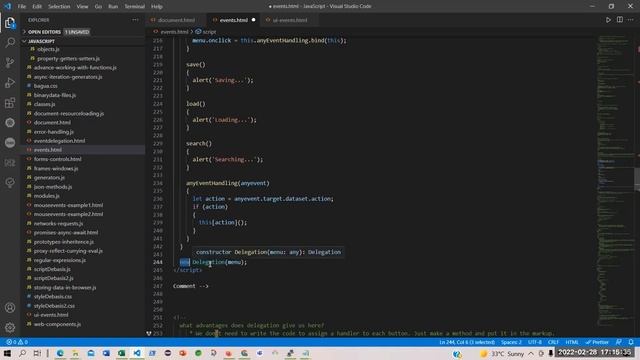Collapse the JAVASCRIPT folder section
Screen dimensions: 640x360
[x=40, y=41]
